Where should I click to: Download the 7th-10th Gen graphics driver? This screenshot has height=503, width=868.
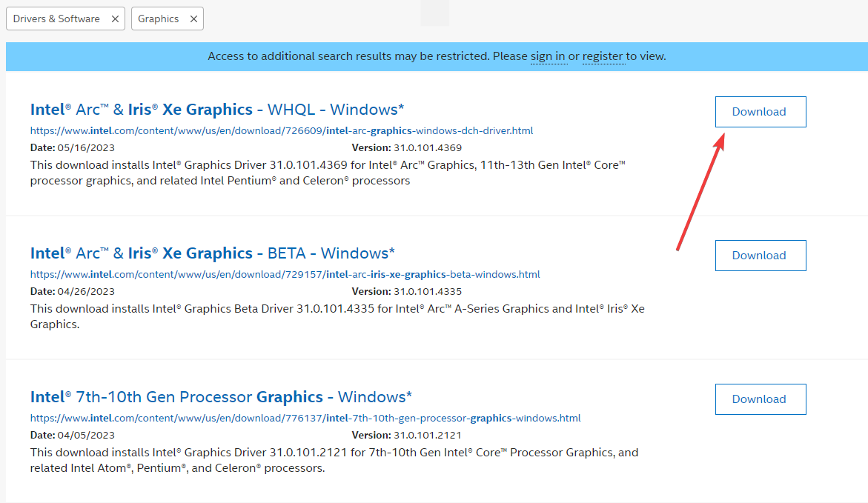760,399
